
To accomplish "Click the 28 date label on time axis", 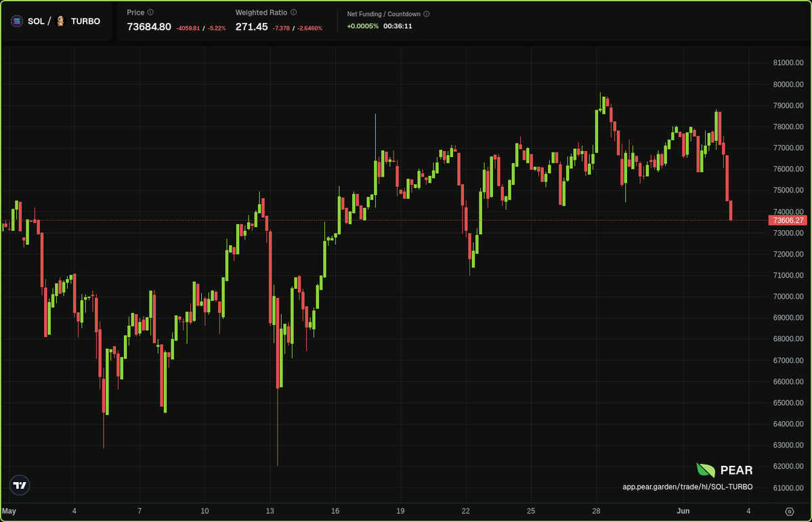I will [x=596, y=511].
